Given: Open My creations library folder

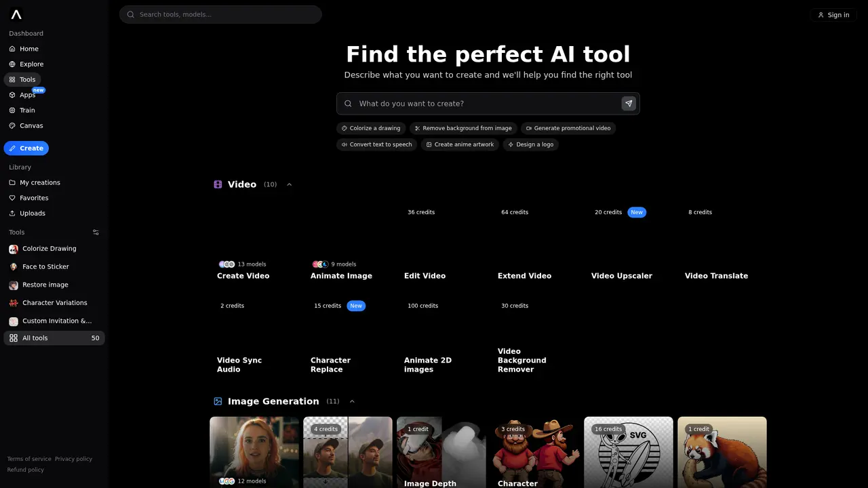Looking at the screenshot, I should [x=35, y=182].
